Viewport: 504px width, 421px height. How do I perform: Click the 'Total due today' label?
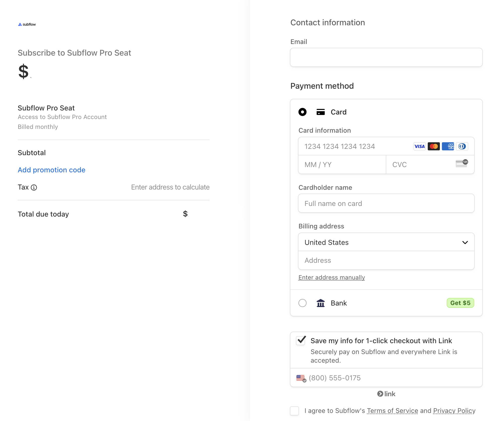tap(43, 214)
